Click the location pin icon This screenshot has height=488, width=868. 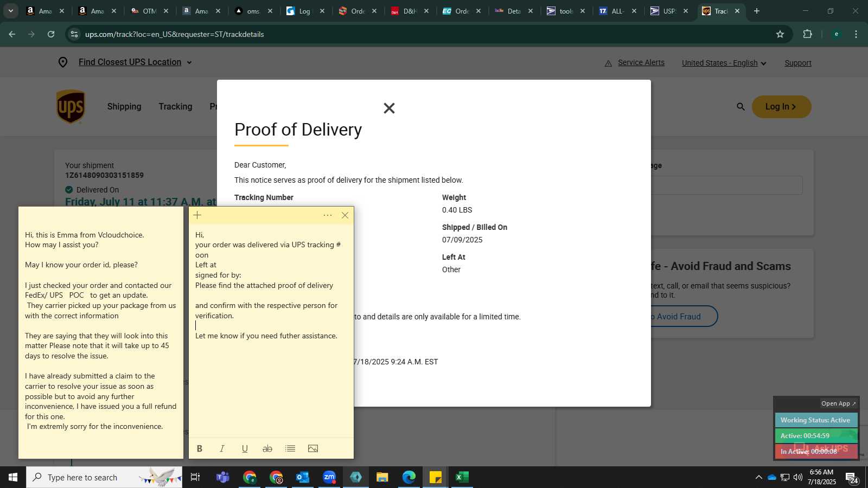coord(63,62)
